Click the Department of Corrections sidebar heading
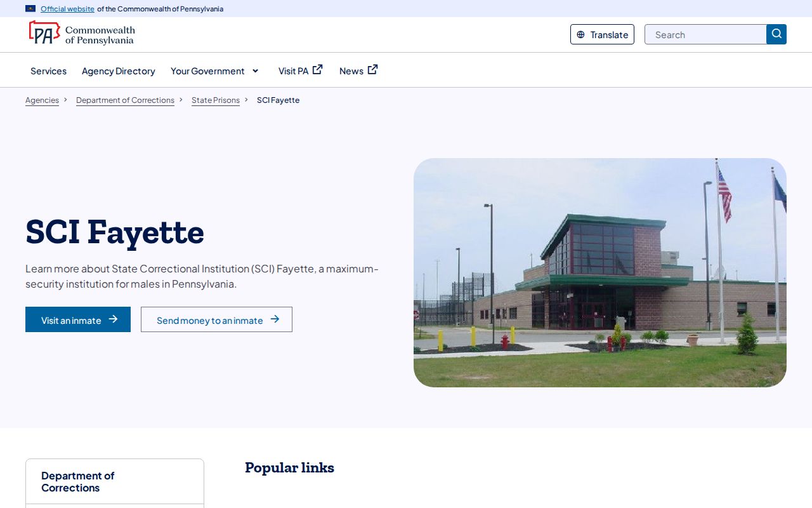812x508 pixels. tap(78, 482)
